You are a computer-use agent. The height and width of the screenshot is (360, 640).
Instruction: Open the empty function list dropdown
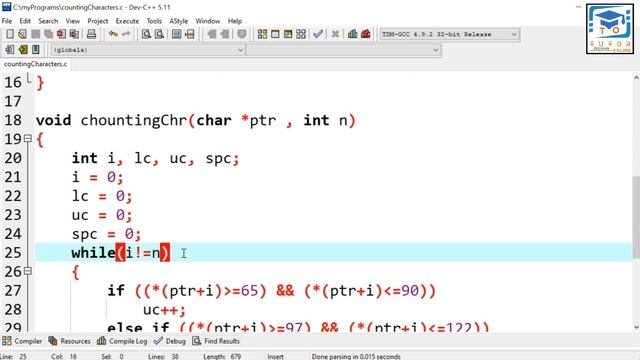[343, 50]
